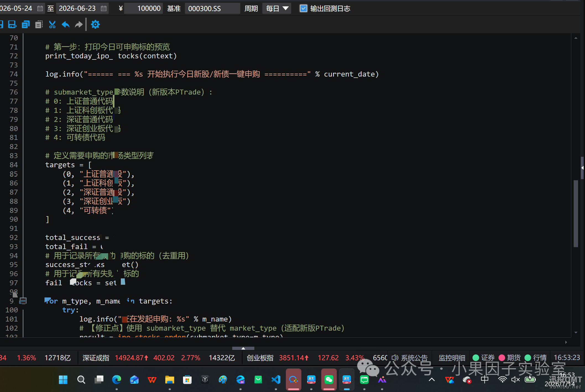
Task: Open the Paint palette app on taskbar
Action: coord(223,380)
